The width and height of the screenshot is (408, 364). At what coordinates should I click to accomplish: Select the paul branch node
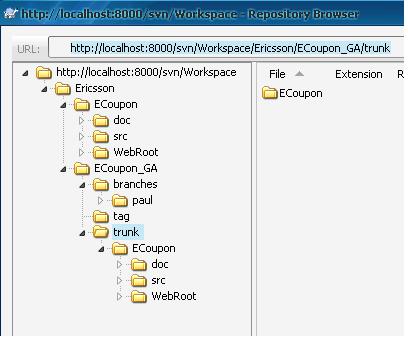coord(142,200)
